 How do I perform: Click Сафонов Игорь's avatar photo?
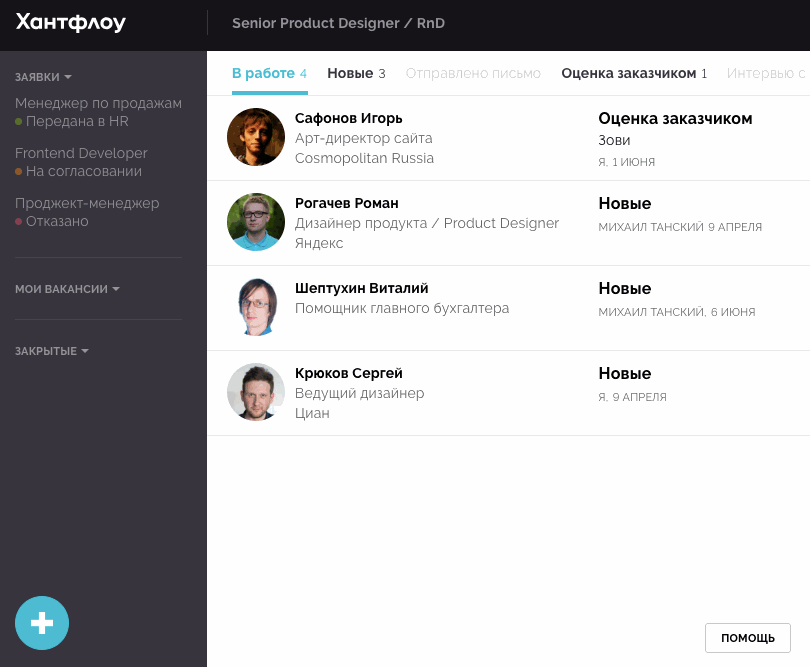click(x=256, y=137)
